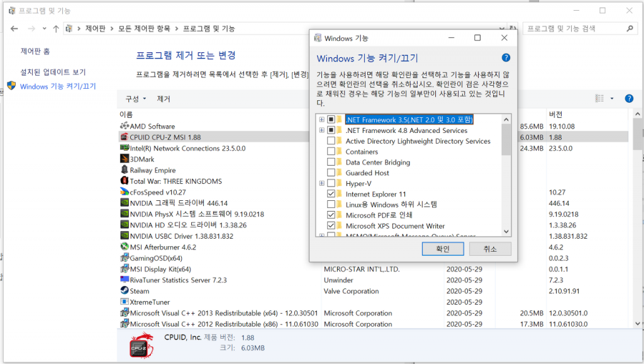Image resolution: width=644 pixels, height=364 pixels.
Task: Click the Total War: THREE KINGDOMS icon
Action: (x=125, y=181)
